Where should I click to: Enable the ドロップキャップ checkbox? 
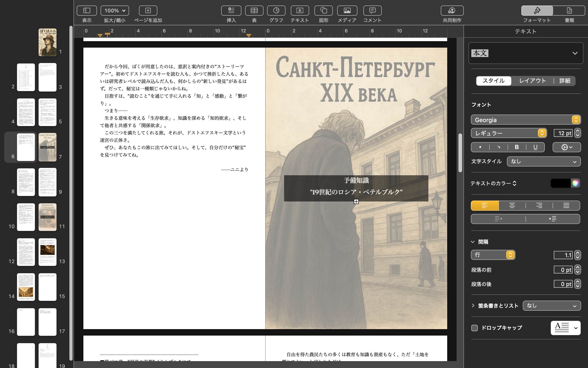point(475,328)
